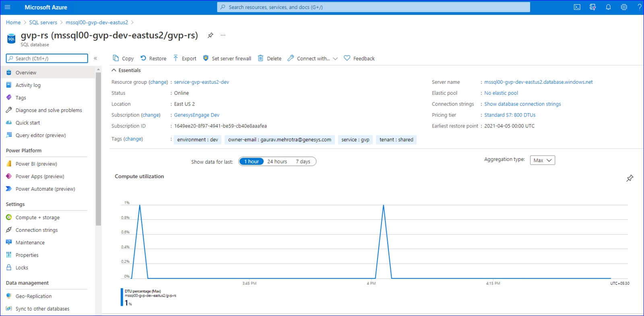Image resolution: width=644 pixels, height=316 pixels.
Task: View notifications bell
Action: [x=608, y=7]
